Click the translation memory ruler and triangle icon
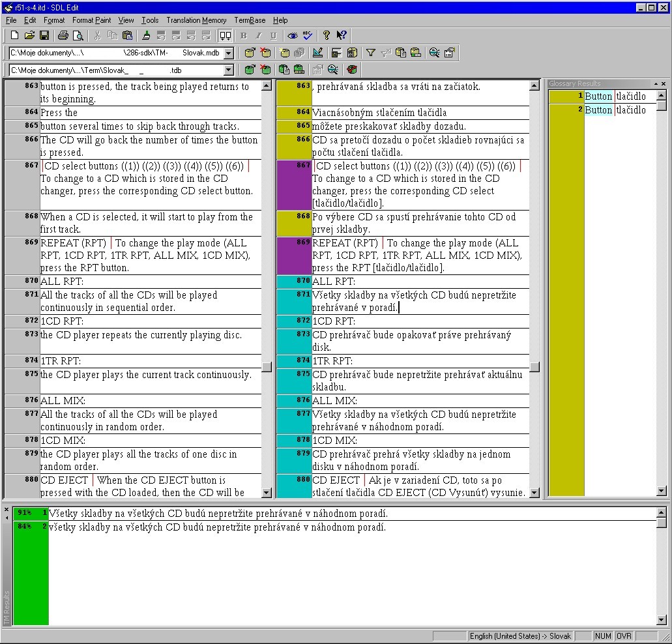The image size is (672, 644). 317,53
